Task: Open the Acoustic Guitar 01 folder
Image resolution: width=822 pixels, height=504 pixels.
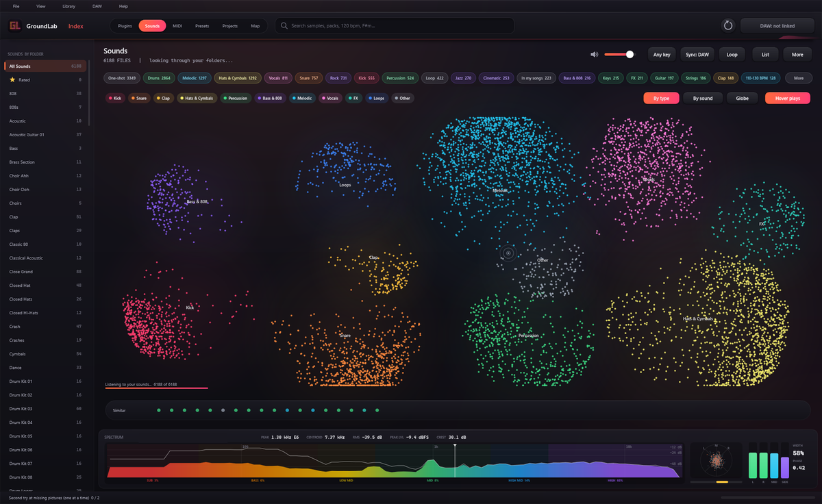Action: tap(45, 134)
